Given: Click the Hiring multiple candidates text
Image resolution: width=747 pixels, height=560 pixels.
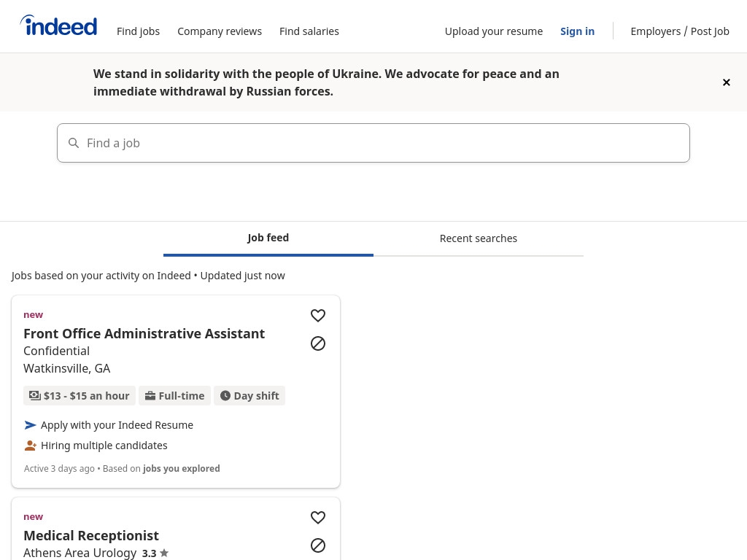Looking at the screenshot, I should 104,446.
